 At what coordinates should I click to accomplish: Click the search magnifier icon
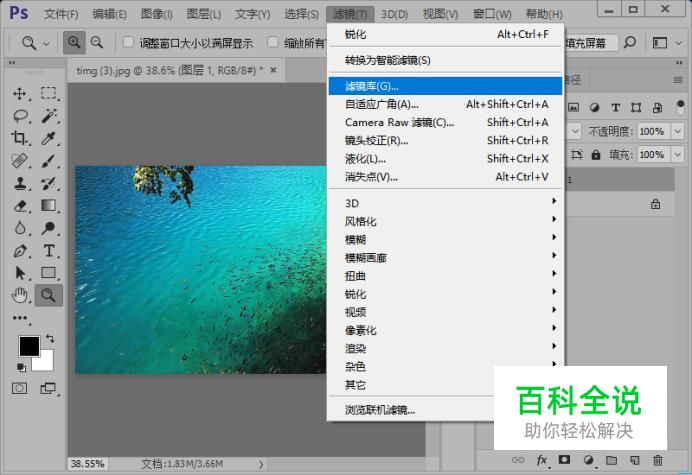point(630,43)
